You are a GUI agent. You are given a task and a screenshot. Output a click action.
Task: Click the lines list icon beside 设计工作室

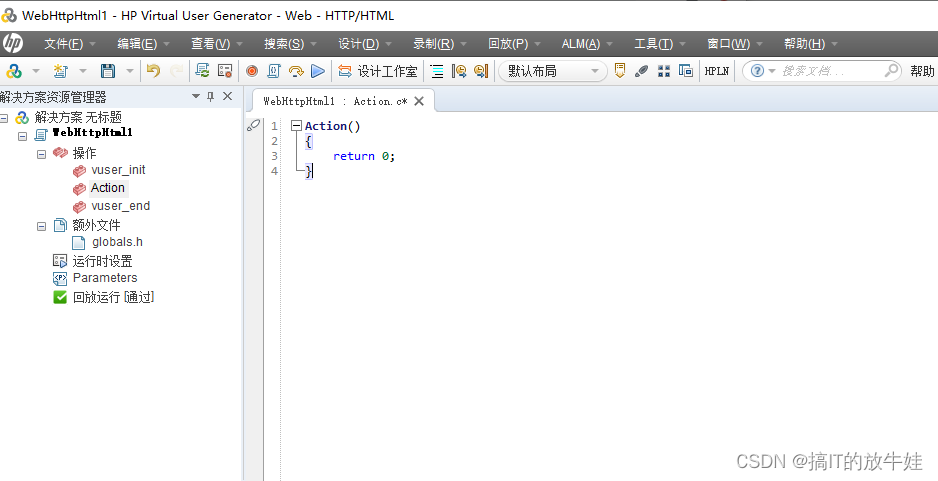pyautogui.click(x=437, y=71)
